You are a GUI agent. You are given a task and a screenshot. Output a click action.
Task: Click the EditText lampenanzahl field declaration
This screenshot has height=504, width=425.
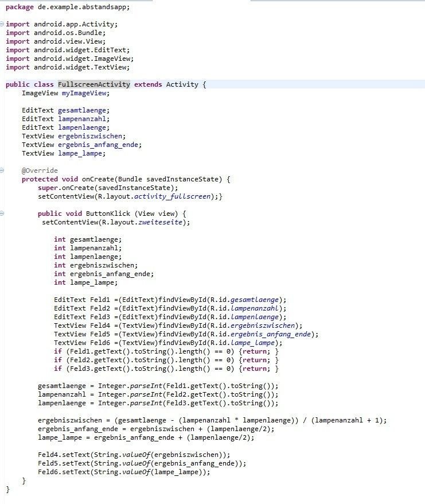pyautogui.click(x=66, y=119)
